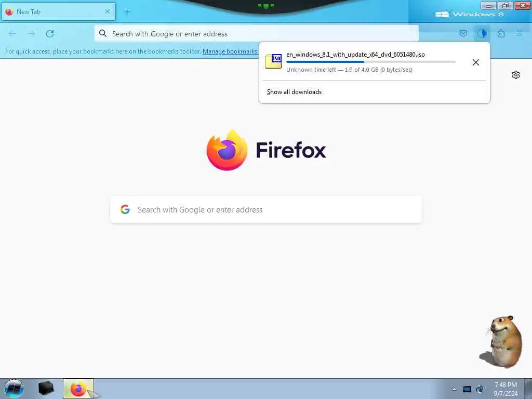Open the extensions puzzle icon
Screen dimensions: 532x399
click(501, 33)
